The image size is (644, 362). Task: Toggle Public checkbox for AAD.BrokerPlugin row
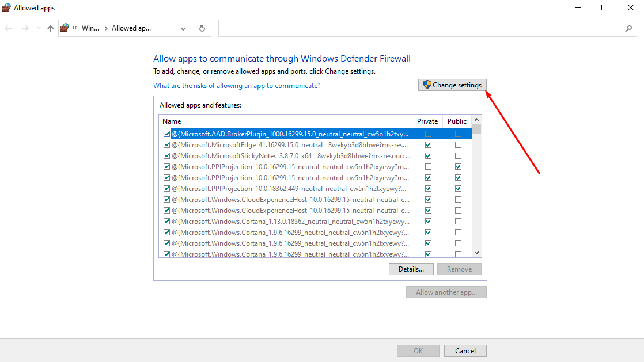click(x=458, y=134)
